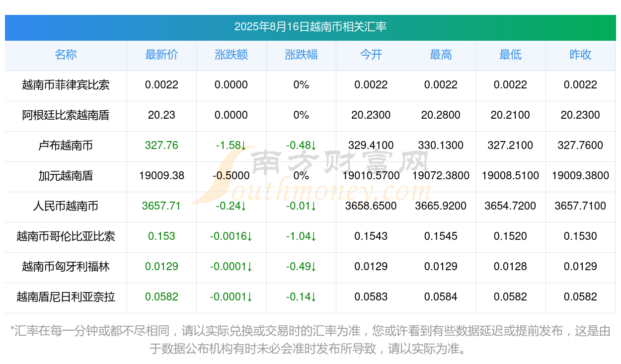Select the 名称 column header

(x=66, y=55)
